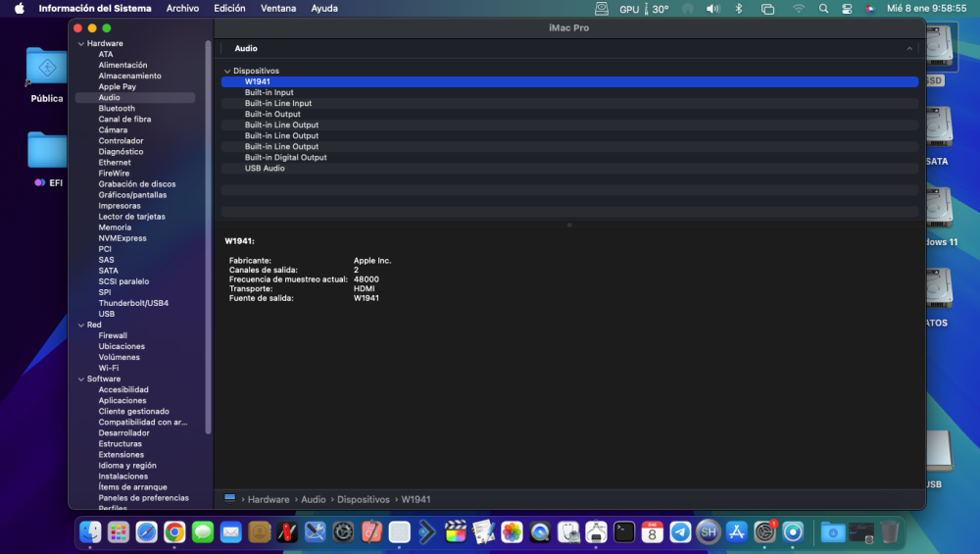The image size is (980, 554).
Task: Select Firewall under Red
Action: point(113,335)
